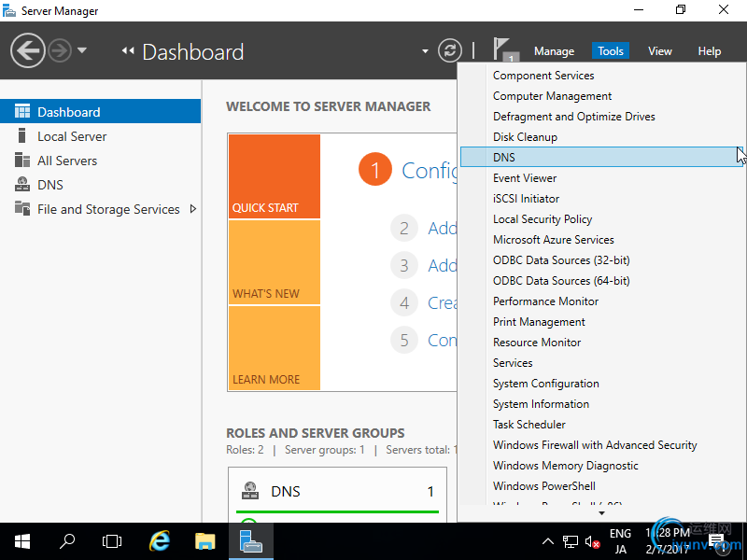Select Defragment and Optimize Drives

click(573, 116)
